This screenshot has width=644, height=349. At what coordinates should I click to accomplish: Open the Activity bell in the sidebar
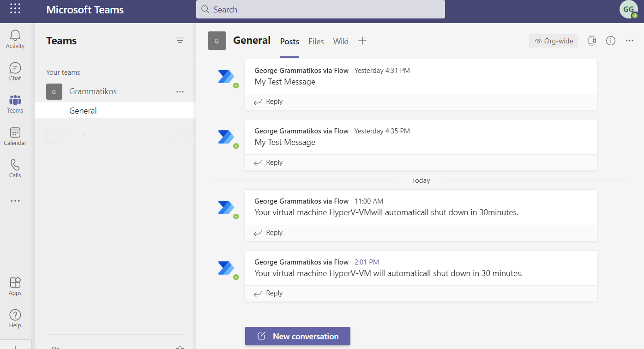pyautogui.click(x=15, y=39)
